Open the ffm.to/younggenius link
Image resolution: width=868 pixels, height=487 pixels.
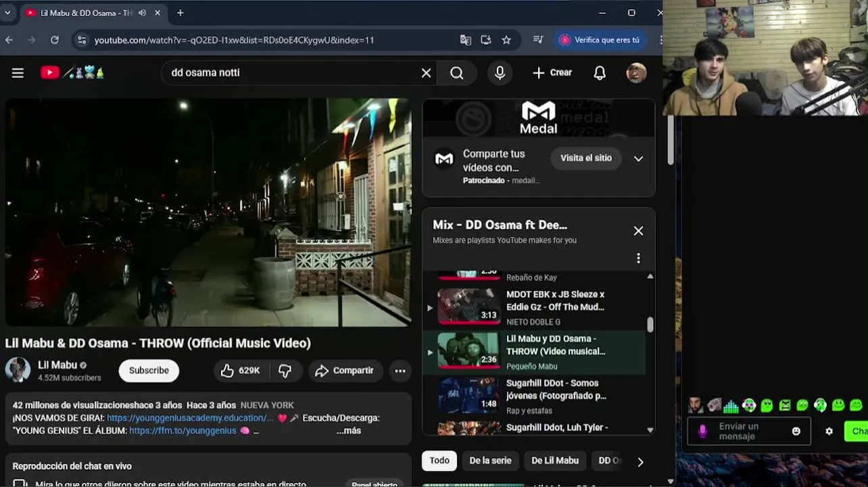point(183,431)
